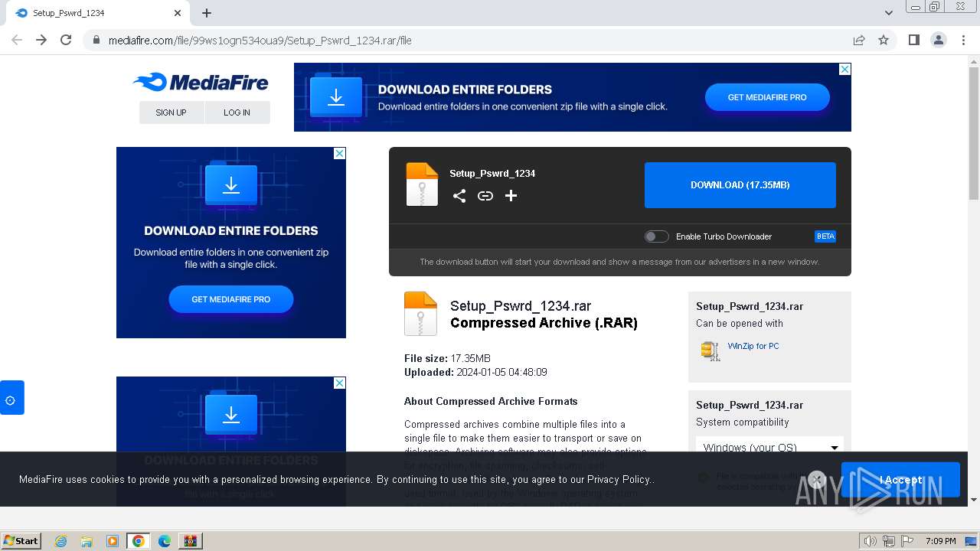The height and width of the screenshot is (551, 980).
Task: Open the browser side panel
Action: pos(913,40)
